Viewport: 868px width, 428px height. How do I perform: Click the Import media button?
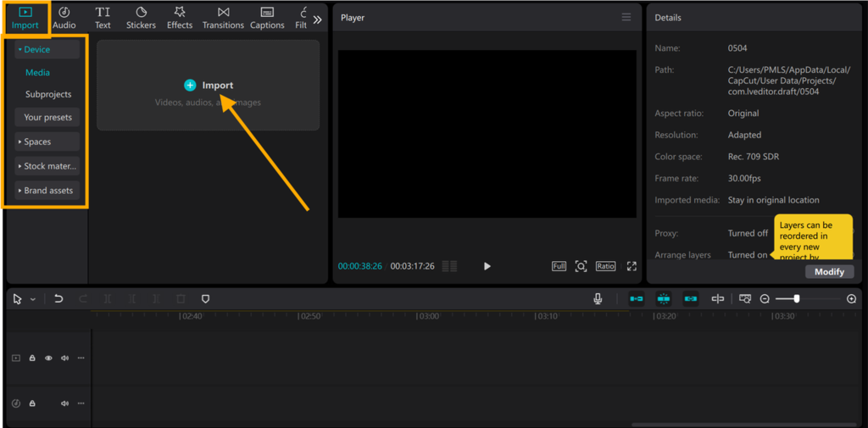click(209, 86)
